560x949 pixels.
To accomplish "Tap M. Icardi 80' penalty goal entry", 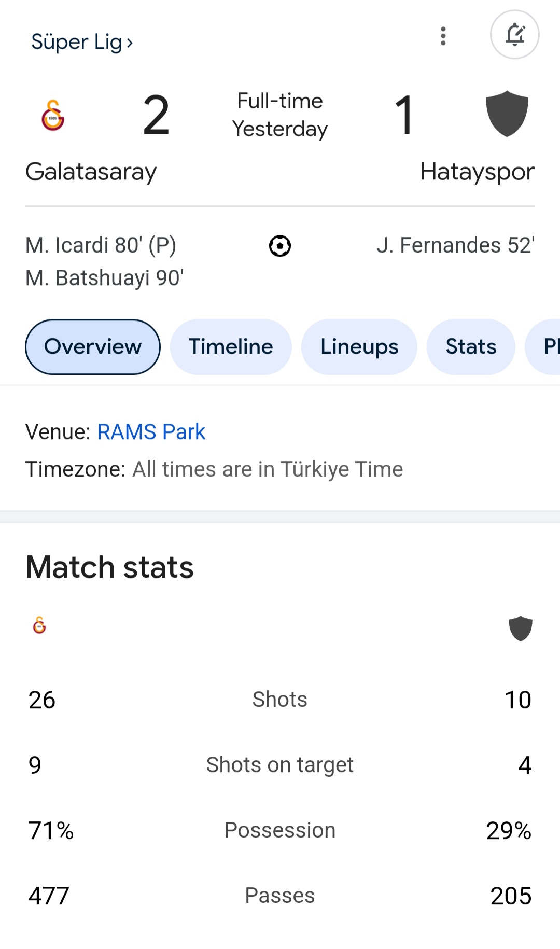I will click(101, 245).
